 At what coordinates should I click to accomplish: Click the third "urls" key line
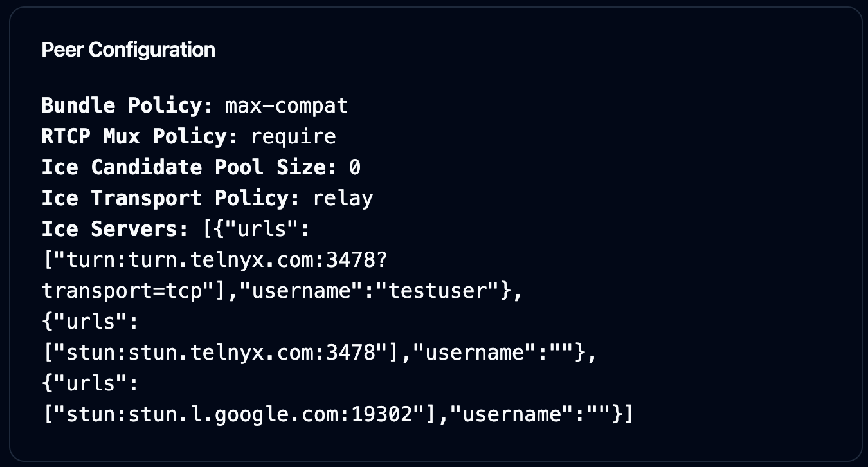click(x=90, y=383)
